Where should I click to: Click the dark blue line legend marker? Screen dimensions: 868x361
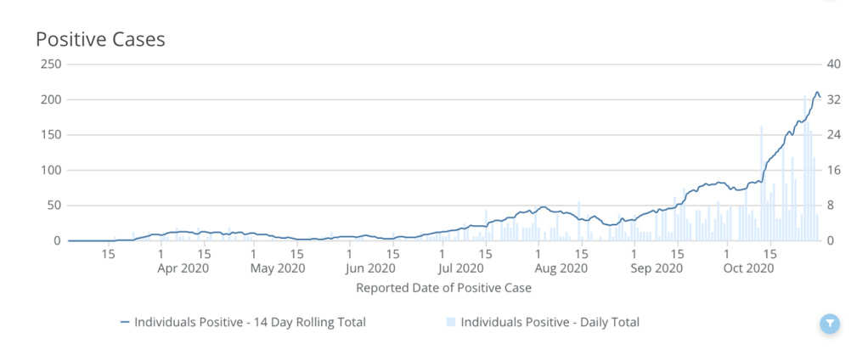125,322
